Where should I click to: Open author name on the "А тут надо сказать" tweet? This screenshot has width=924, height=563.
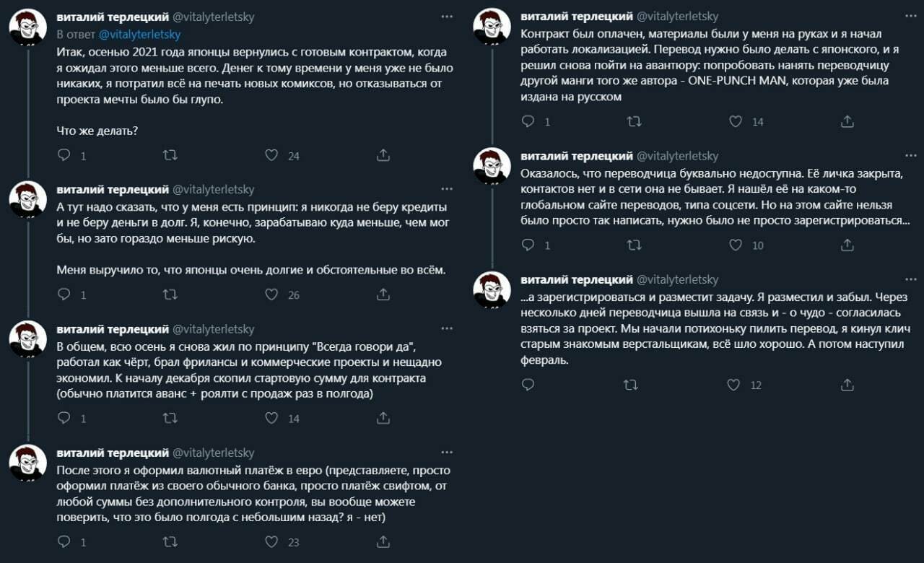pos(112,190)
